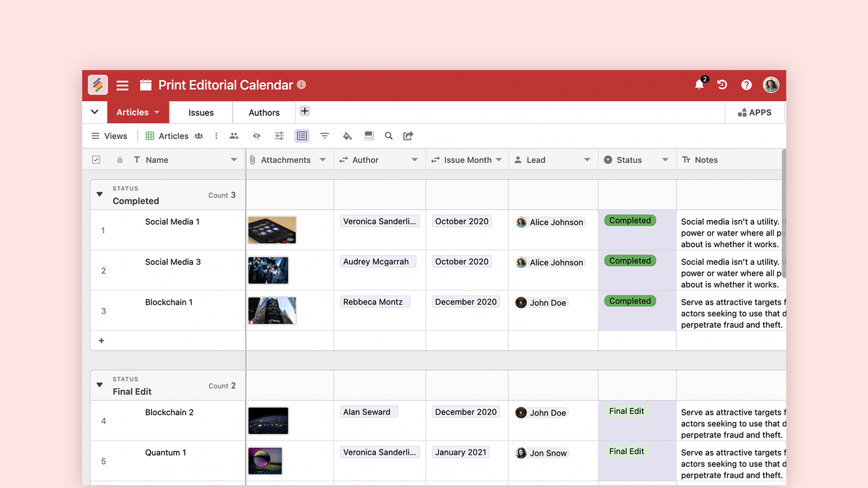Collapse the Completed status group
This screenshot has width=868, height=488.
(100, 195)
